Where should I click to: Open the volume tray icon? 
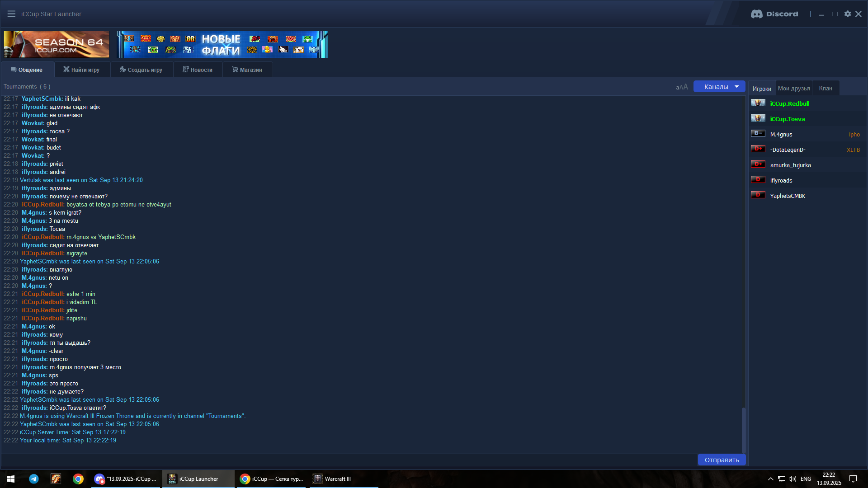tap(792, 479)
